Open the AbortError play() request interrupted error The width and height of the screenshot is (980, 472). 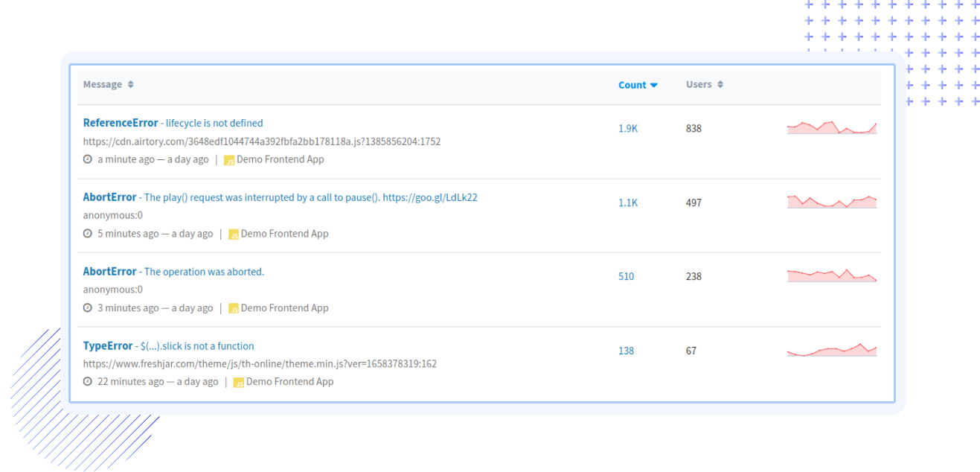280,197
